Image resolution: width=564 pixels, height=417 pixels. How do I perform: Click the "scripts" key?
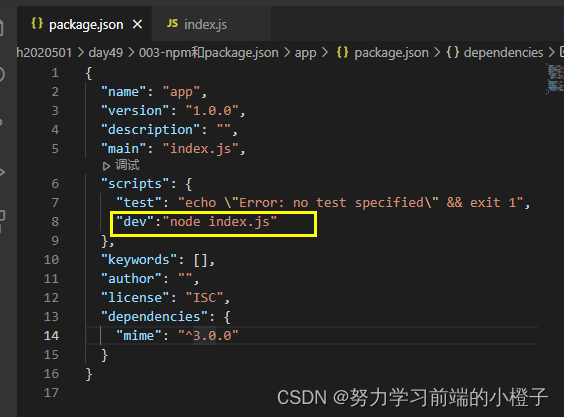(135, 184)
